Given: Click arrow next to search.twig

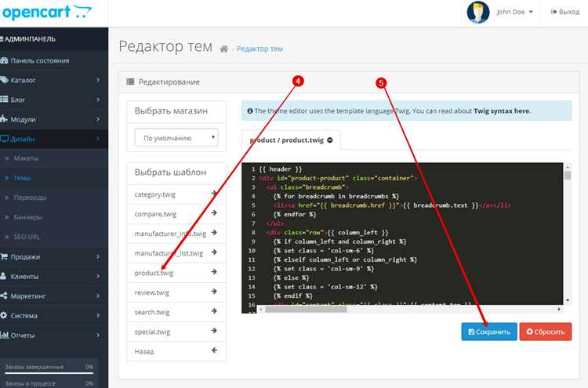Looking at the screenshot, I should pyautogui.click(x=214, y=310).
